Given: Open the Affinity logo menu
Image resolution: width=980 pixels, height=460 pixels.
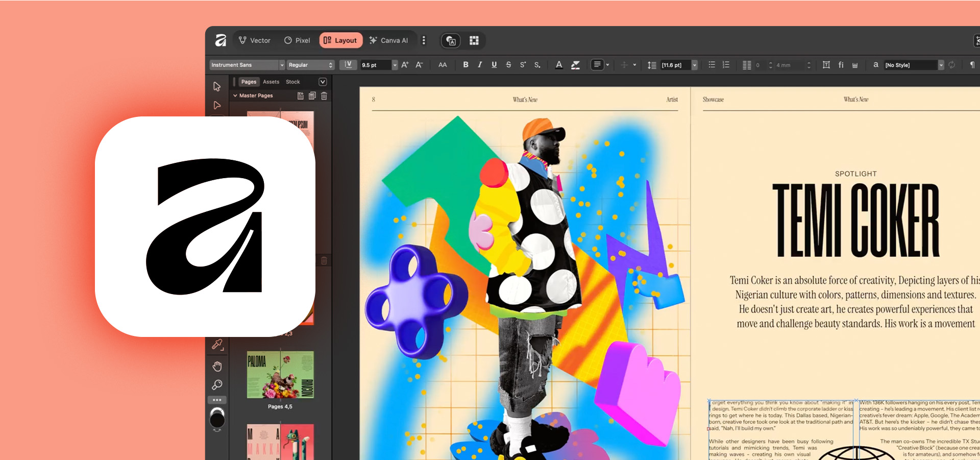Looking at the screenshot, I should click(220, 40).
